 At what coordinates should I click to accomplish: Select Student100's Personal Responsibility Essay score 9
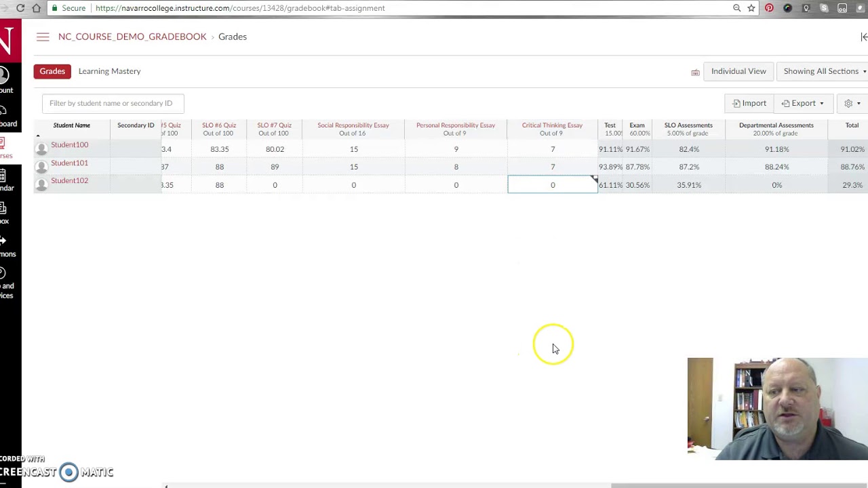tap(456, 149)
